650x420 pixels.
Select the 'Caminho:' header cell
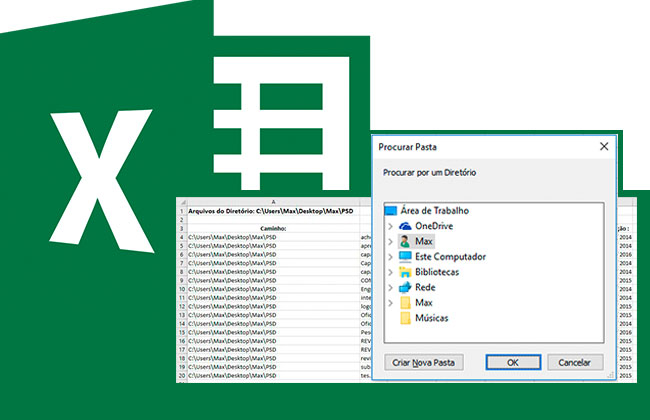274,228
